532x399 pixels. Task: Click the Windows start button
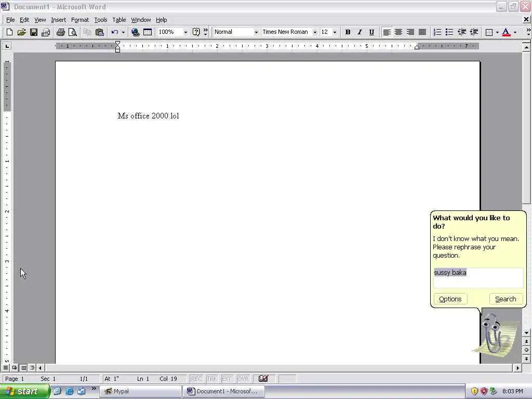click(x=24, y=391)
